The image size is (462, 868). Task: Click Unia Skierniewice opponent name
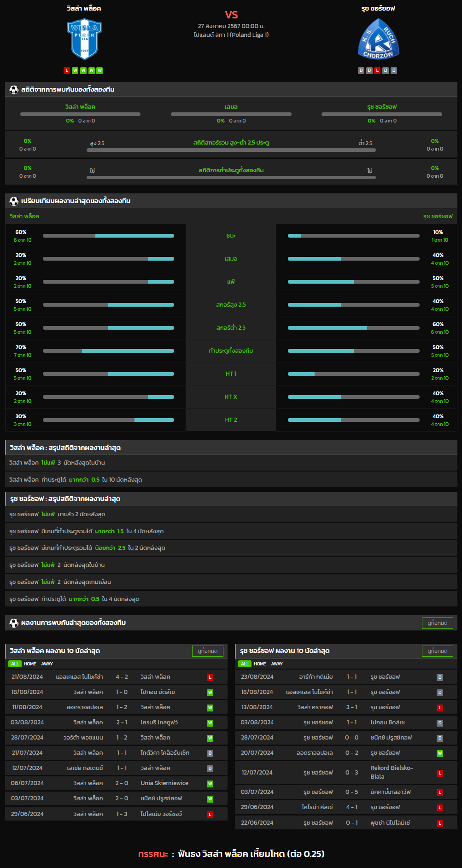(164, 783)
